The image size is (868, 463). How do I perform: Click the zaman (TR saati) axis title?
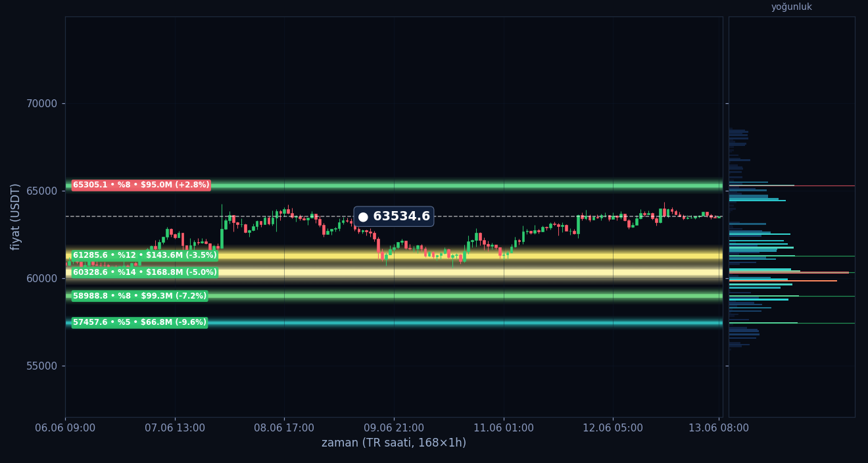pos(394,443)
